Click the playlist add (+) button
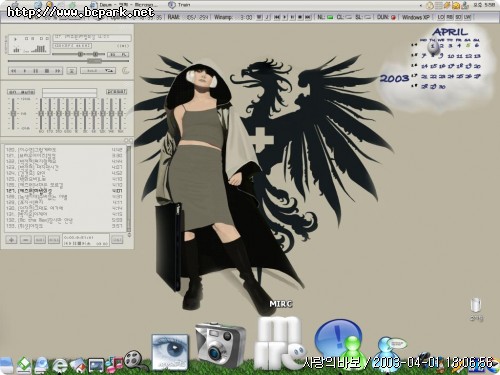This screenshot has width=500, height=375. pos(11,240)
